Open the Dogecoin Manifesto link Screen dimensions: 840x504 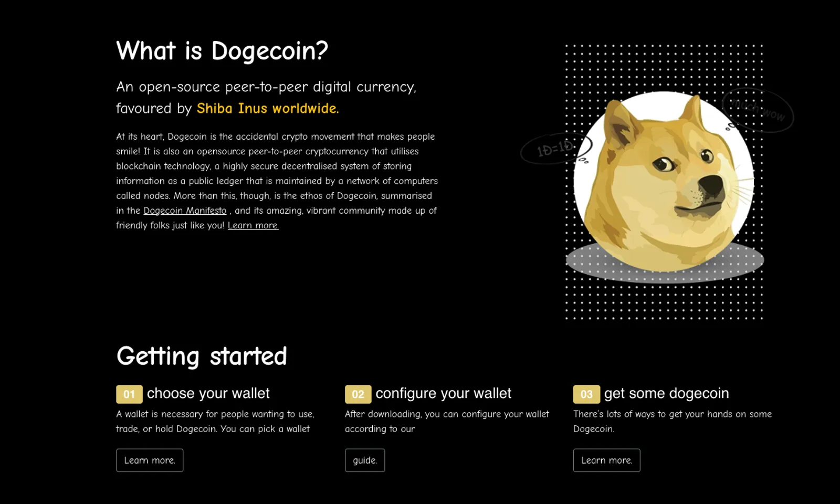(185, 211)
